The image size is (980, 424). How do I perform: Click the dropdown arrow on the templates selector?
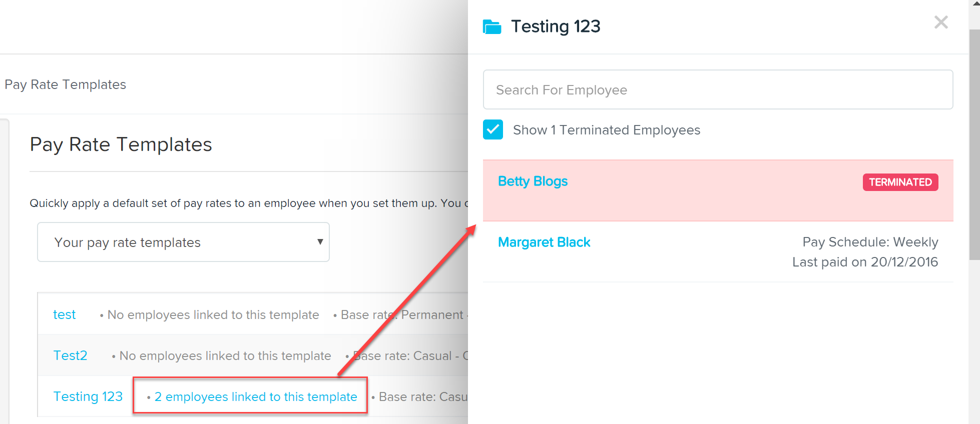(x=320, y=242)
